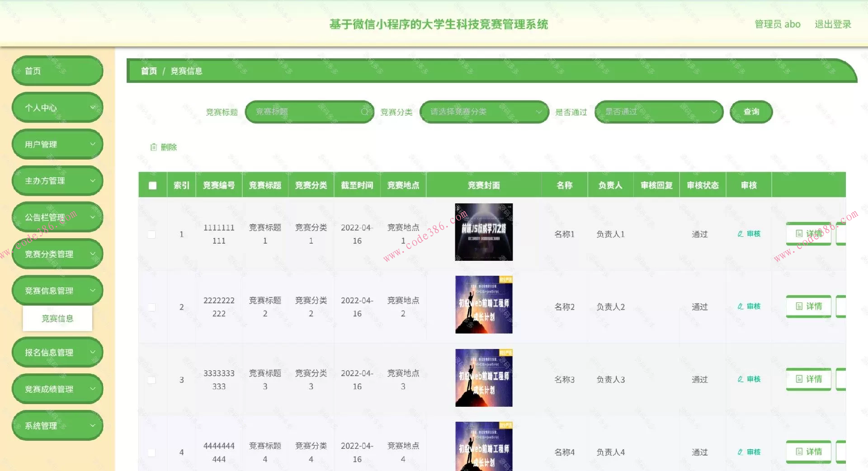Open the 系统管理 sidebar menu

pyautogui.click(x=57, y=425)
